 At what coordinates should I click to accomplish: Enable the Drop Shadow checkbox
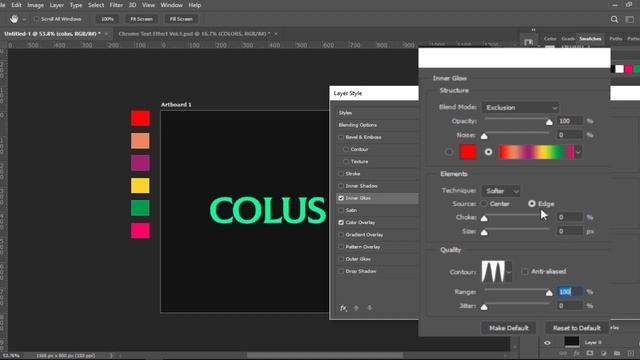pyautogui.click(x=341, y=271)
